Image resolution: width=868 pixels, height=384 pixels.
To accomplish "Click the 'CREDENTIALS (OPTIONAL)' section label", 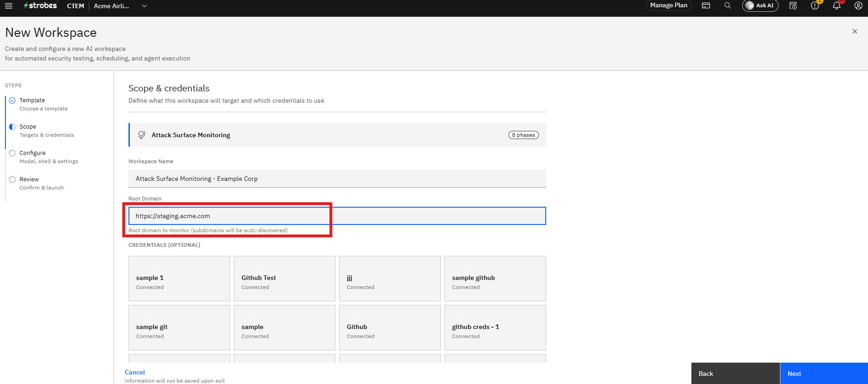I will pyautogui.click(x=164, y=245).
